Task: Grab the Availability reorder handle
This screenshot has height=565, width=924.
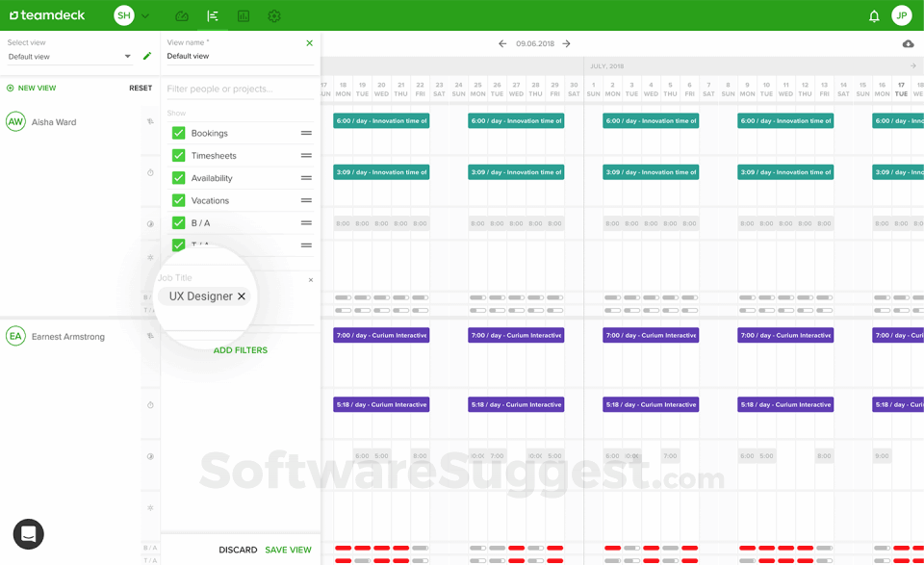Action: 306,178
